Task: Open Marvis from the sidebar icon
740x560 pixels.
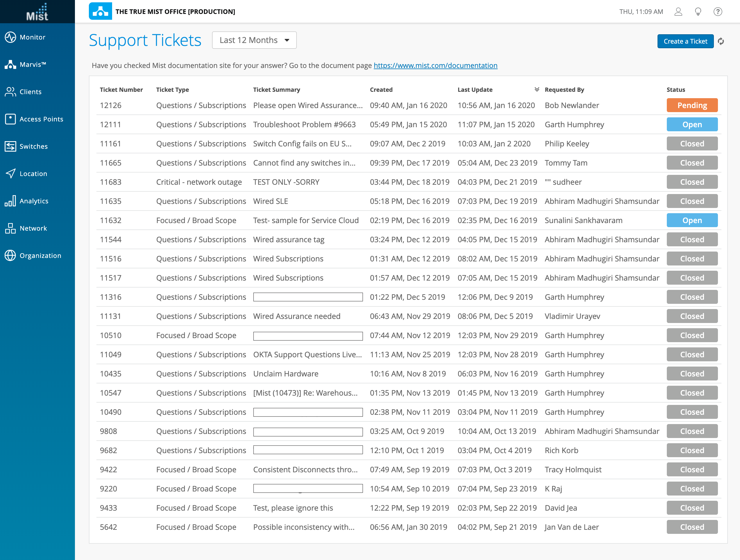Action: (10, 64)
